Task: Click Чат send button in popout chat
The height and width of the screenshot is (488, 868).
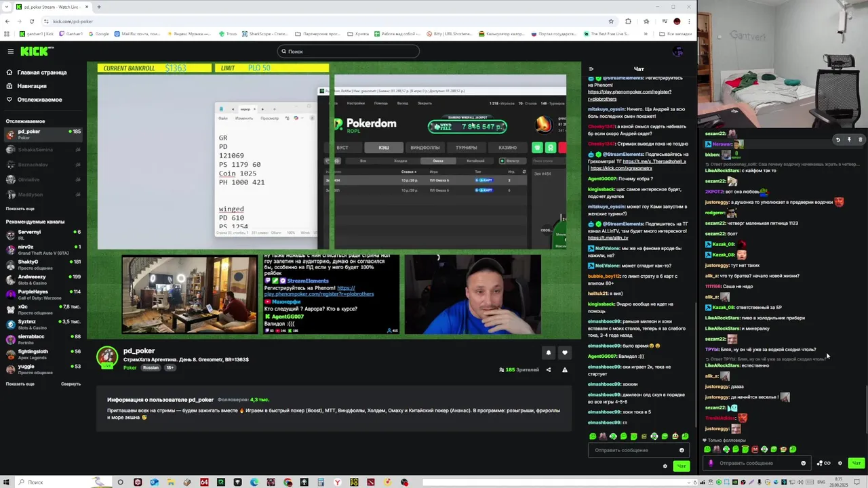Action: (856, 464)
